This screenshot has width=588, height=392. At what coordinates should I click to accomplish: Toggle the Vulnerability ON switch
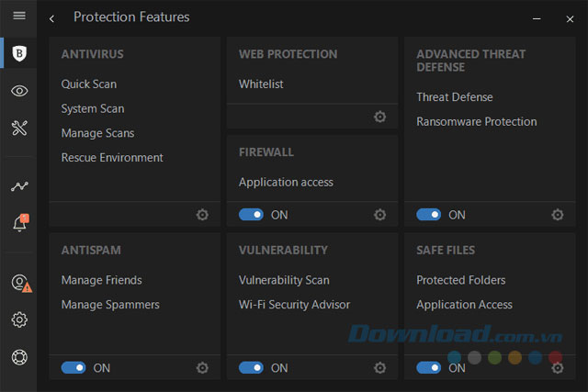click(251, 367)
